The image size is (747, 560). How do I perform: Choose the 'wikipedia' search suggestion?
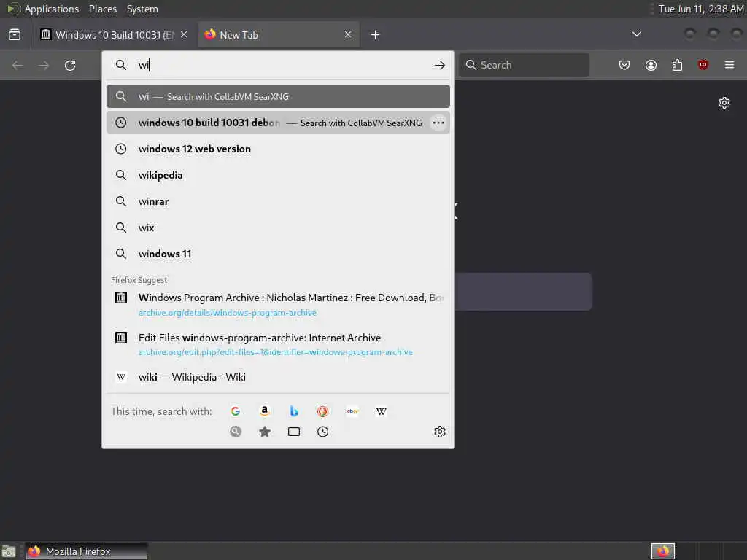pos(278,175)
